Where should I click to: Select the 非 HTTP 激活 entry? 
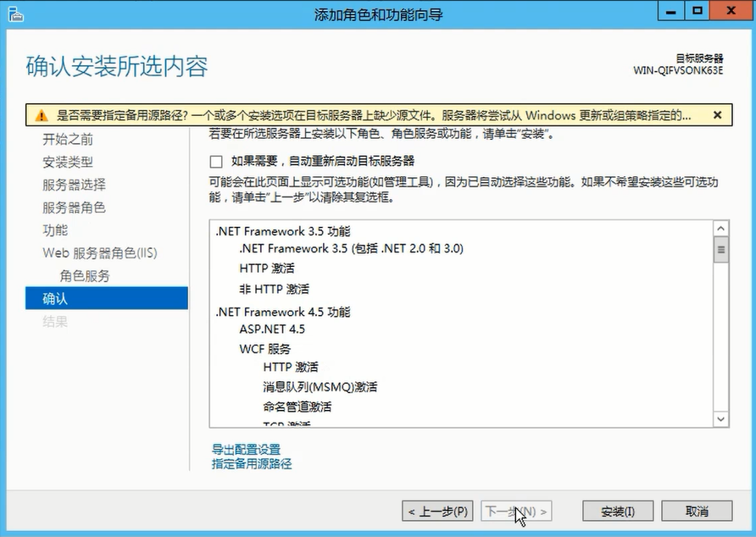pos(274,289)
